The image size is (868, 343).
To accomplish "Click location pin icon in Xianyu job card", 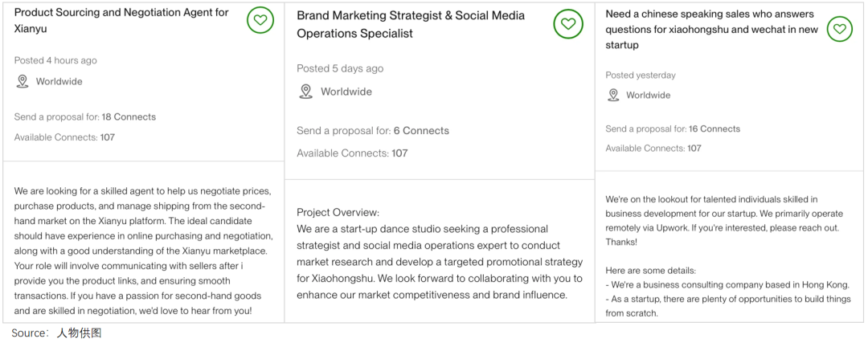I will [x=23, y=81].
